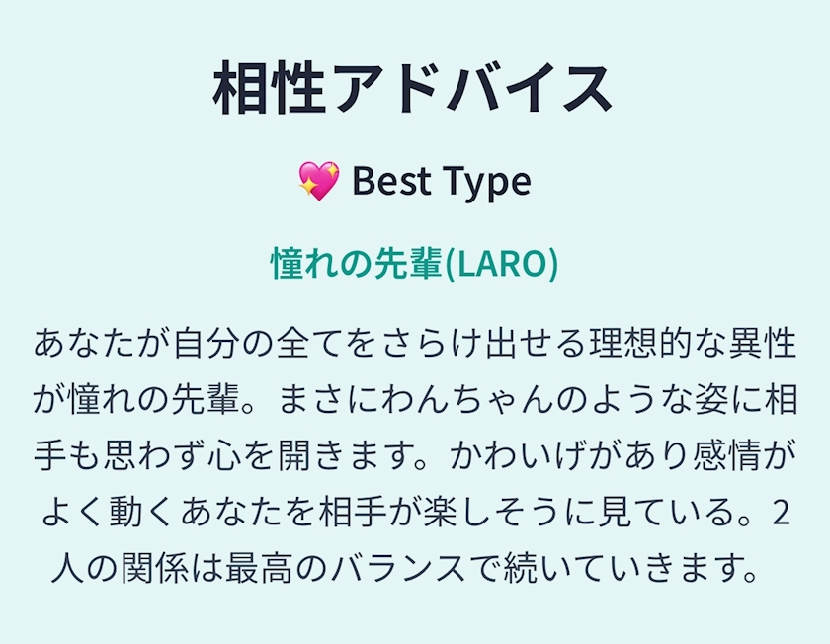Screen dimensions: 830x644
Task: Click the word Type beside the heart
Action: [484, 182]
